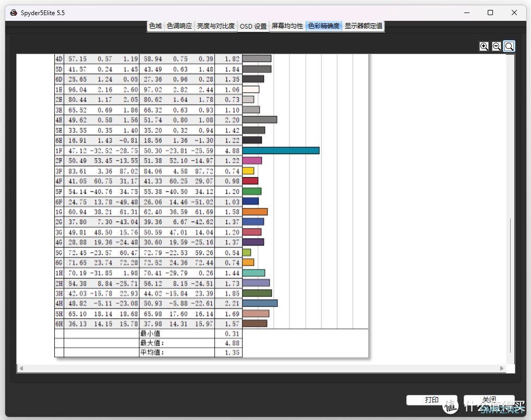The image size is (531, 420).
Task: Click the teal 1F color bar
Action: pyautogui.click(x=281, y=151)
